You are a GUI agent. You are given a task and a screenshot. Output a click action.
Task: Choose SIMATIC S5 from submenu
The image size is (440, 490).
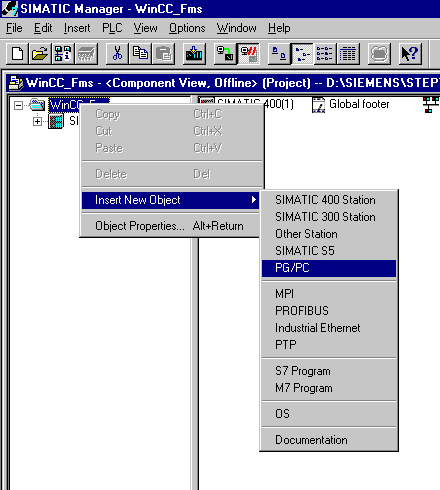329,251
